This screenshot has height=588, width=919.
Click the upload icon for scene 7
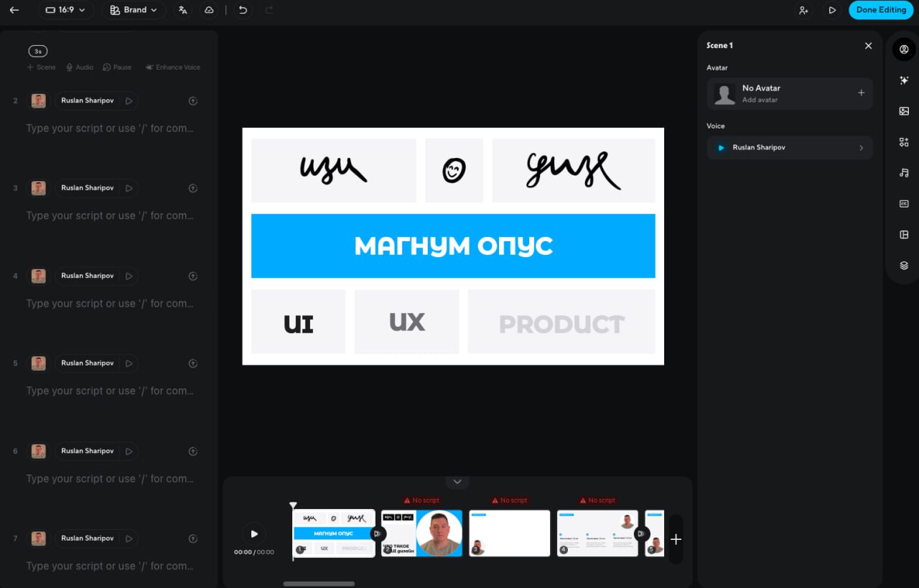coord(192,538)
